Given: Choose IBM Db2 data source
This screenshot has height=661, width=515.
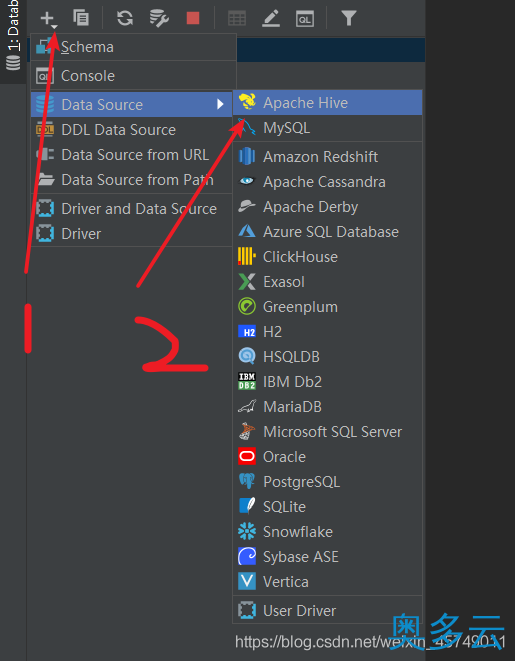Looking at the screenshot, I should click(327, 382).
